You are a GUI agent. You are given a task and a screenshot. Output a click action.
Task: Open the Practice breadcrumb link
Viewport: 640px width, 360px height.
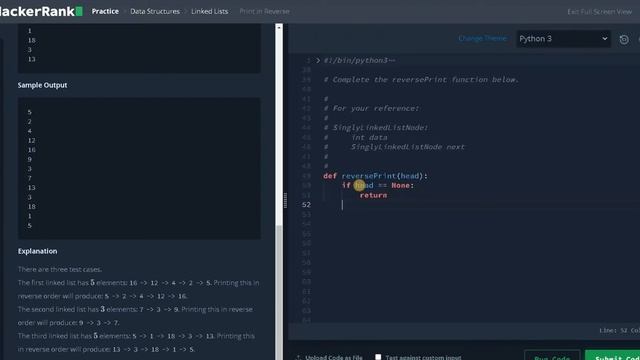[x=105, y=11]
